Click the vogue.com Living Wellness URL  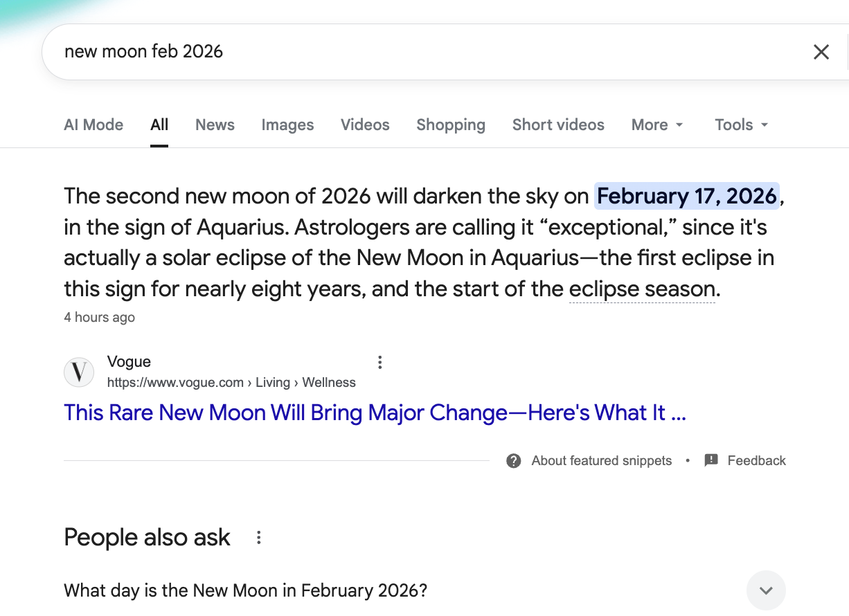(231, 383)
